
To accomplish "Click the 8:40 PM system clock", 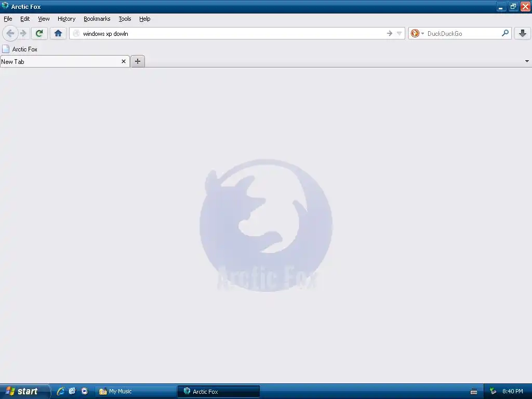I will click(x=513, y=392).
